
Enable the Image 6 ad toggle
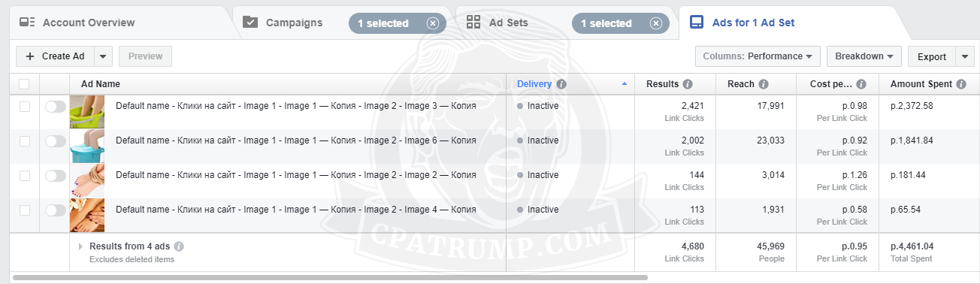coord(56,141)
